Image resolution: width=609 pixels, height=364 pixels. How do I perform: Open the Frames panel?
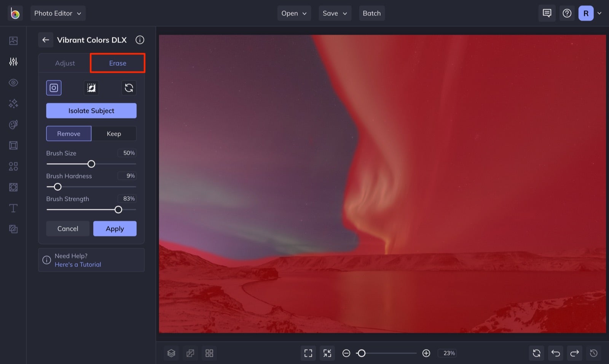click(13, 145)
